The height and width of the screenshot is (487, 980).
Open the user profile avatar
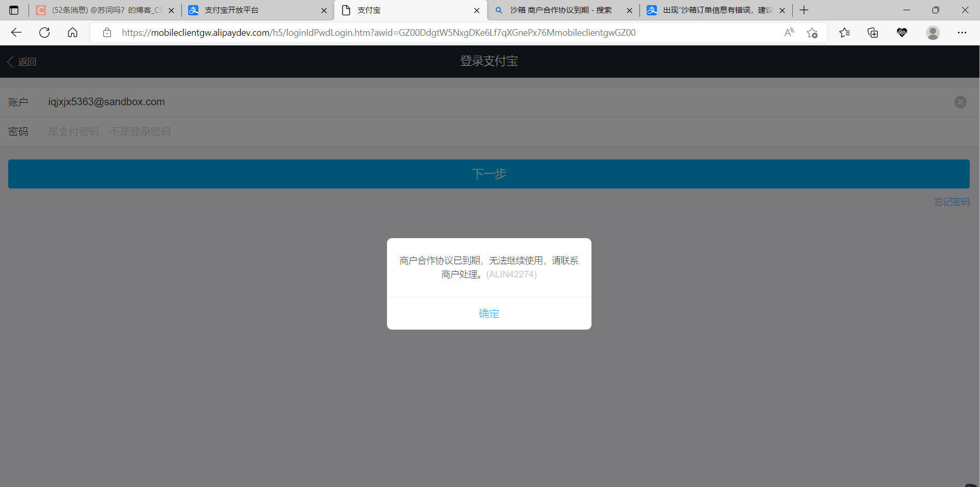coord(933,33)
